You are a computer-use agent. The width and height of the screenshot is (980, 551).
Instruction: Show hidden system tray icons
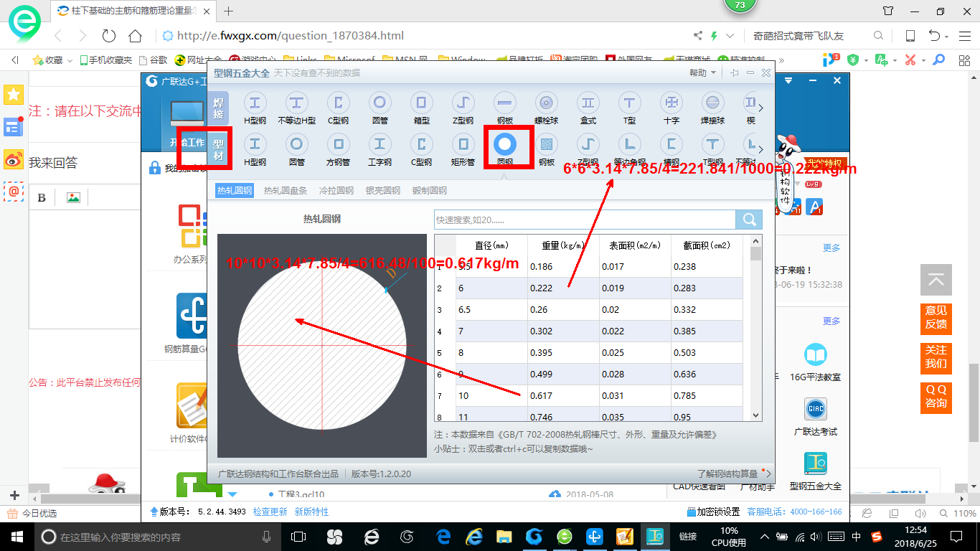(x=765, y=537)
